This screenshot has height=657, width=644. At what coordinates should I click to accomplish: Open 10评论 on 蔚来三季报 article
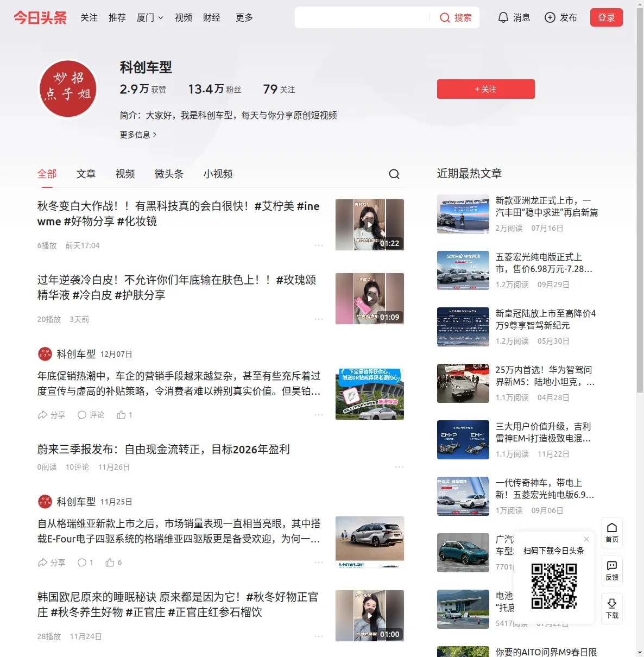pyautogui.click(x=77, y=467)
